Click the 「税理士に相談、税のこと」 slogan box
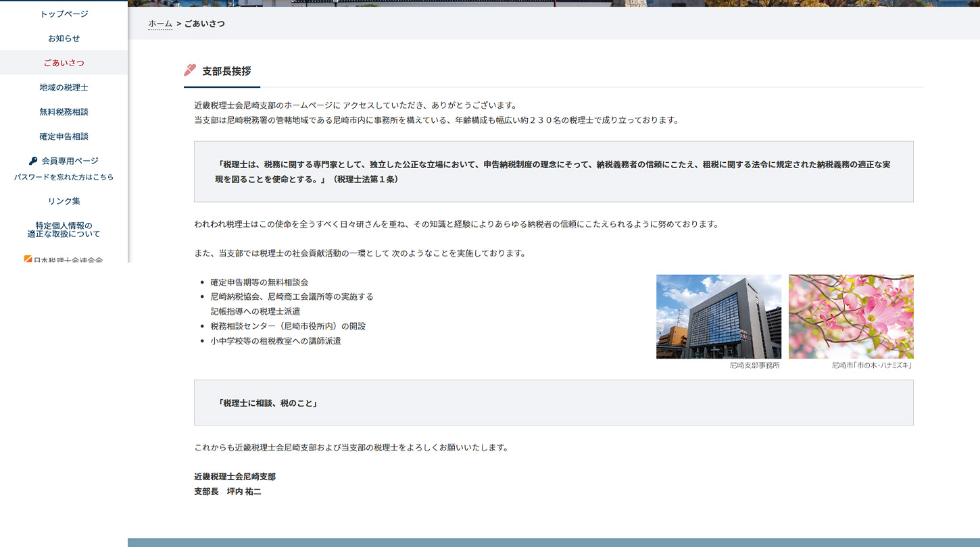The height and width of the screenshot is (547, 980). [554, 402]
